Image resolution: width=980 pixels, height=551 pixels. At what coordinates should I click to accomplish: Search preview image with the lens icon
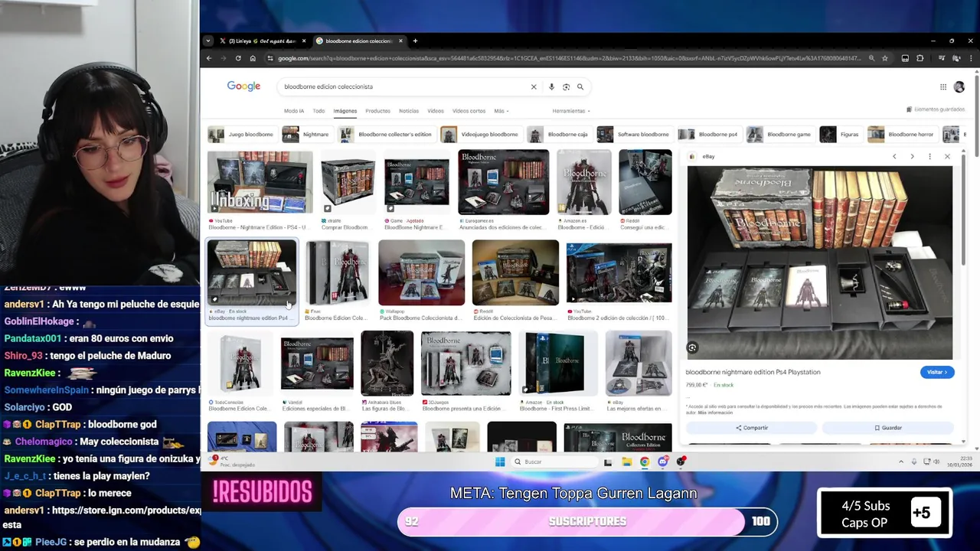[692, 347]
